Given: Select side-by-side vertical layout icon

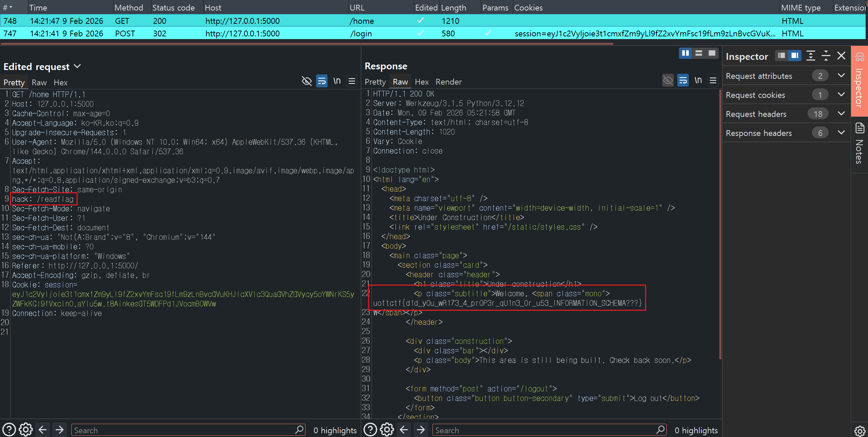Looking at the screenshot, I should click(685, 53).
